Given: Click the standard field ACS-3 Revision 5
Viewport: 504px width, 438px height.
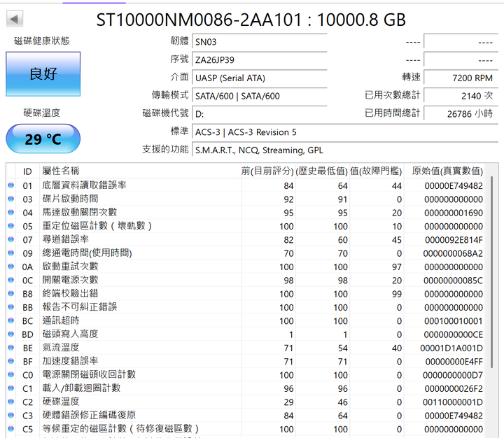Looking at the screenshot, I should click(345, 132).
